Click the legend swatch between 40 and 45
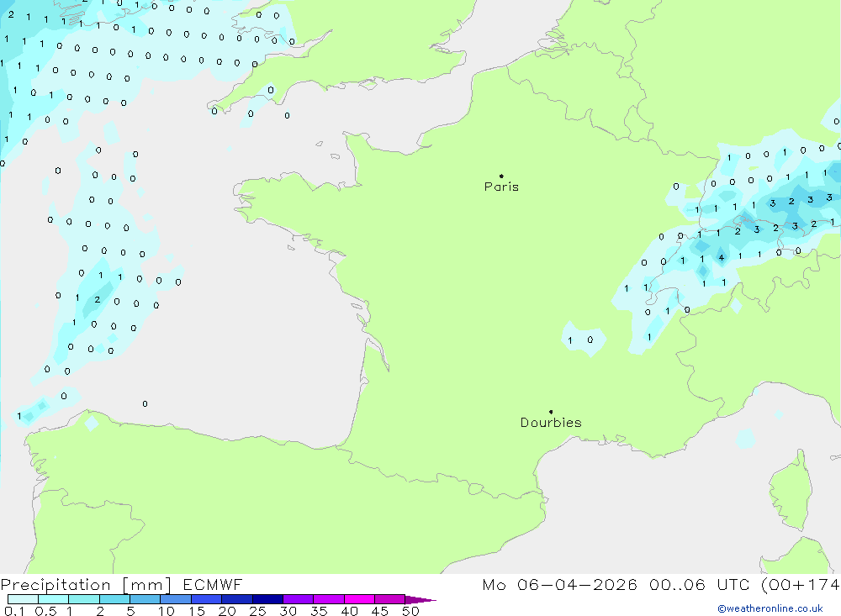The height and width of the screenshot is (616, 841). pyautogui.click(x=359, y=599)
